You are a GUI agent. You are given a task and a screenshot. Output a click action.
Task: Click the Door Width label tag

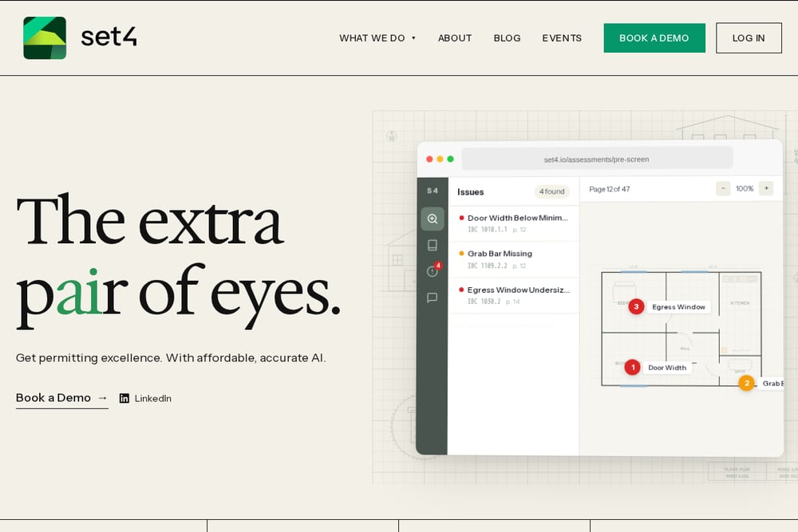[x=667, y=368]
